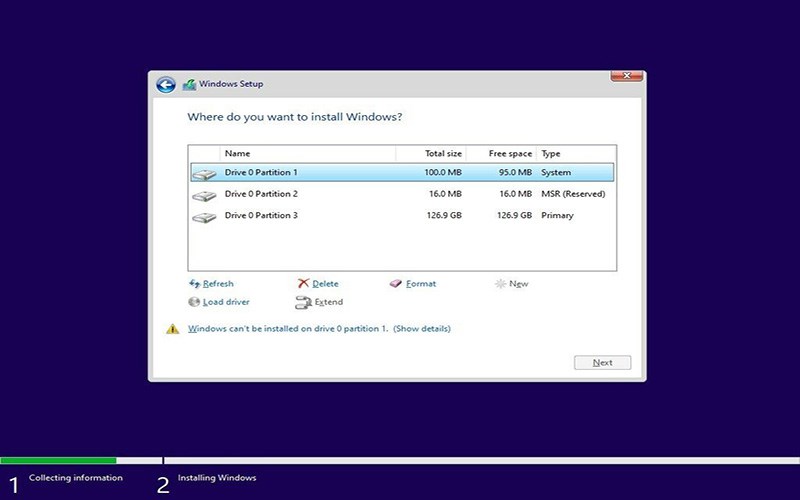Select Drive 0 Partition 3 row

402,215
